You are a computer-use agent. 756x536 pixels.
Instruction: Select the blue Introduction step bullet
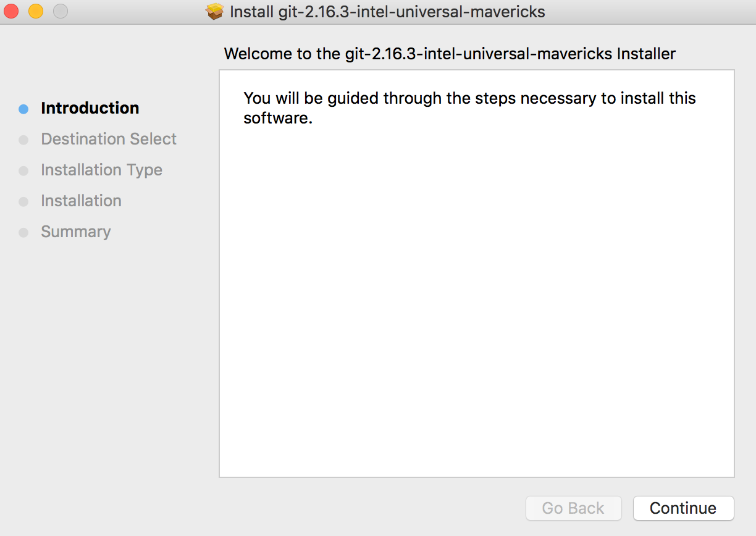pyautogui.click(x=23, y=108)
